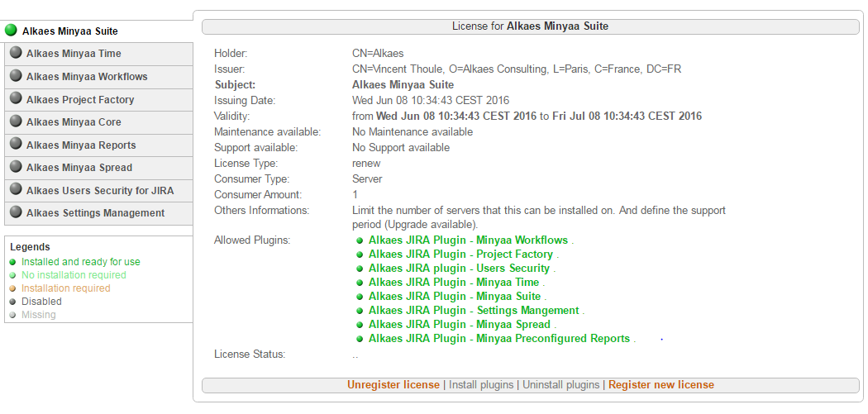Click the Install plugins link
868x414 pixels.
pos(483,385)
